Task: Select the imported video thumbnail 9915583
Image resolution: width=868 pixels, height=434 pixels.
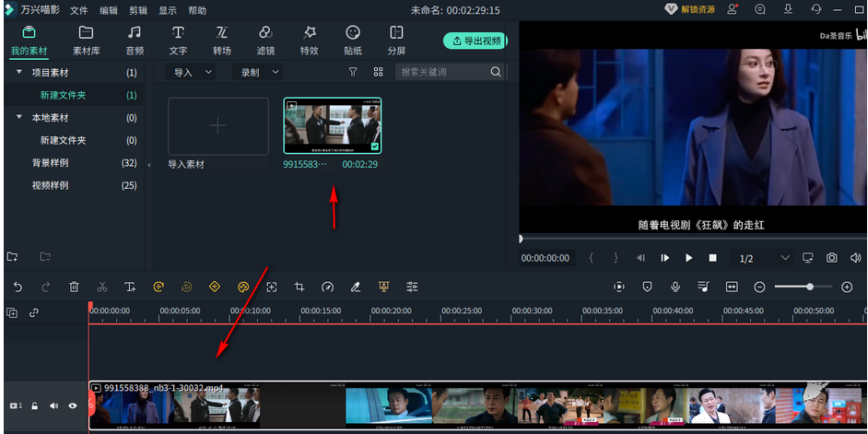Action: [332, 125]
